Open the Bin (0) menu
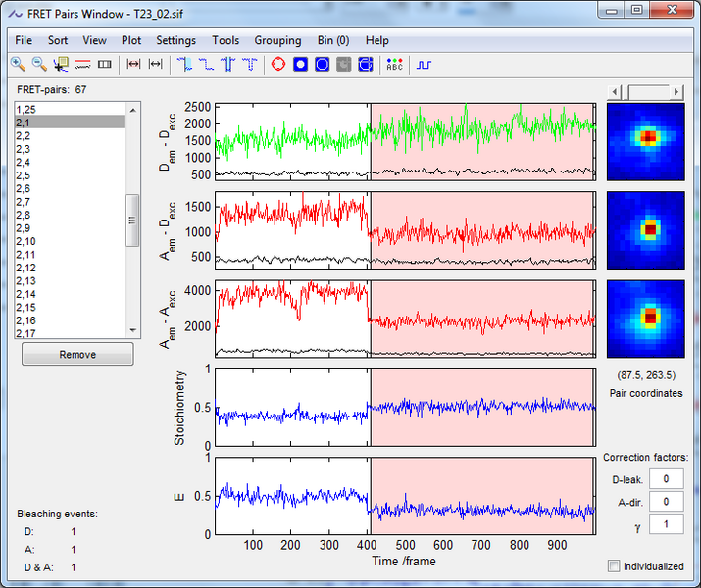 pyautogui.click(x=333, y=40)
